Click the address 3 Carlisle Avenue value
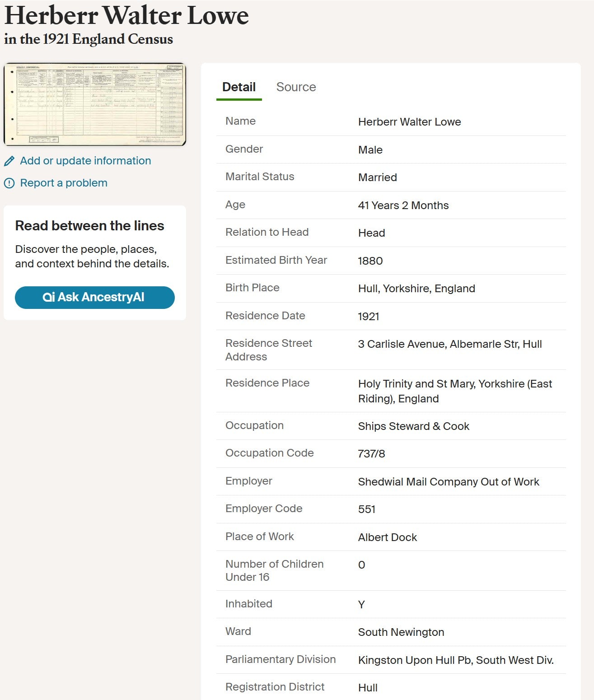Screen dimensions: 594x700 click(449, 344)
